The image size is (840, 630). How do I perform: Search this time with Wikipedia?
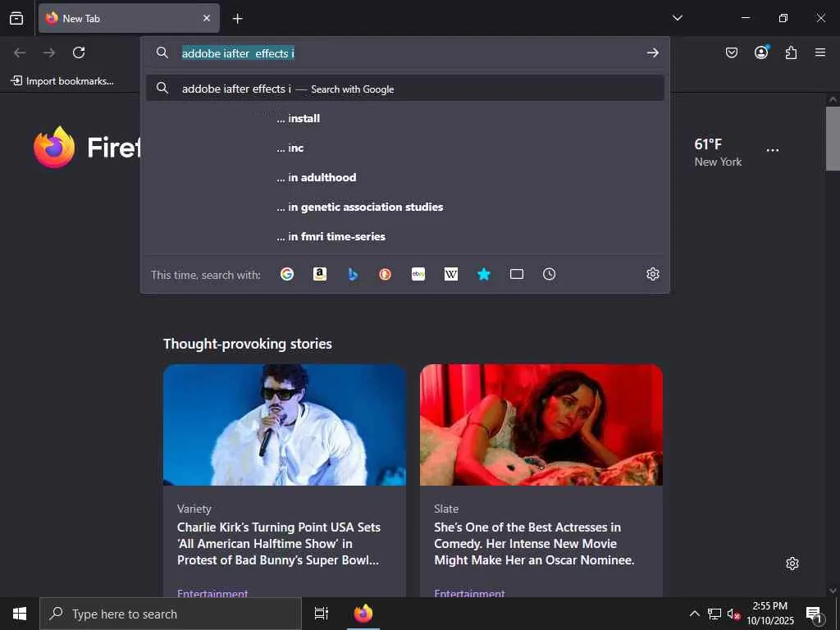click(451, 274)
